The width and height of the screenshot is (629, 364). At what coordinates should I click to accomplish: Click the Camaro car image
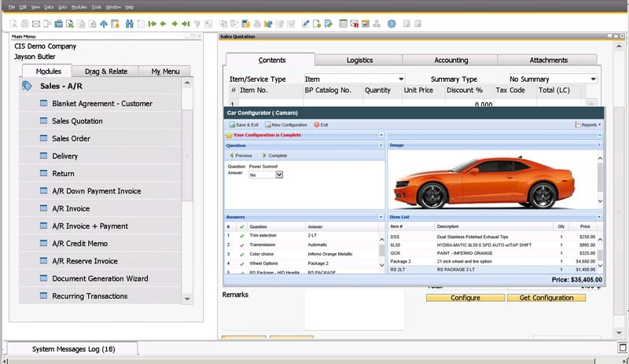pos(484,182)
